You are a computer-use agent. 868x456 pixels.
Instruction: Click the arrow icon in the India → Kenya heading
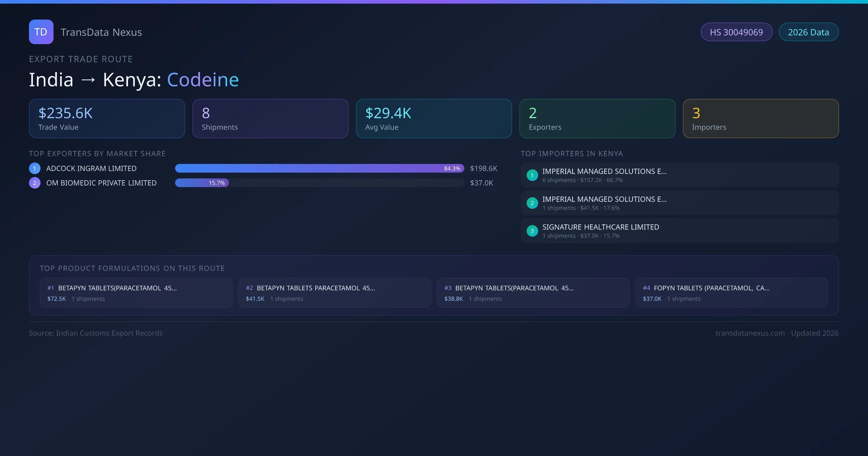coord(88,79)
